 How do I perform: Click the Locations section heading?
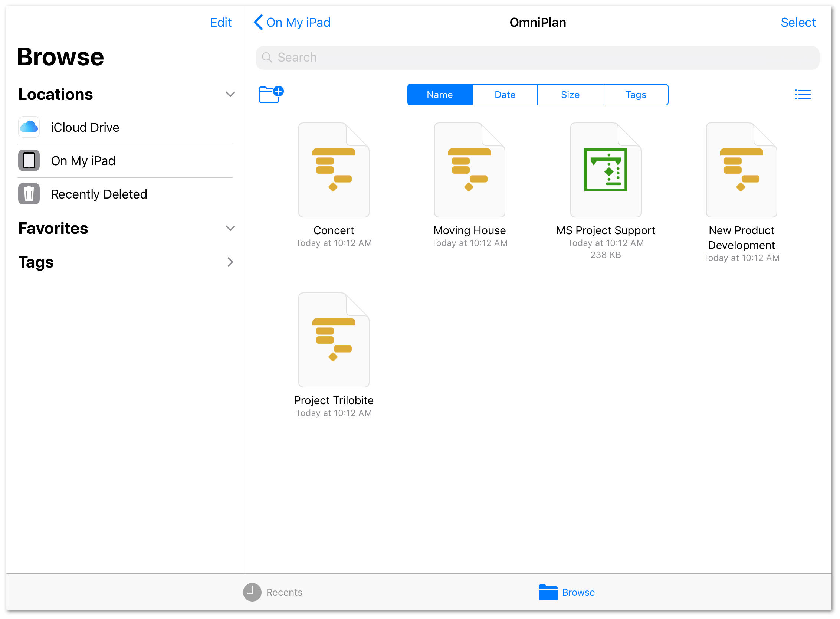[x=55, y=94]
